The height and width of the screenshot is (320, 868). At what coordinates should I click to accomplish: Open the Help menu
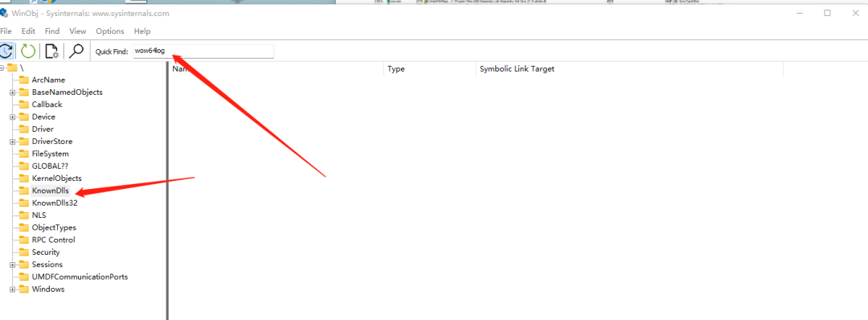[142, 31]
